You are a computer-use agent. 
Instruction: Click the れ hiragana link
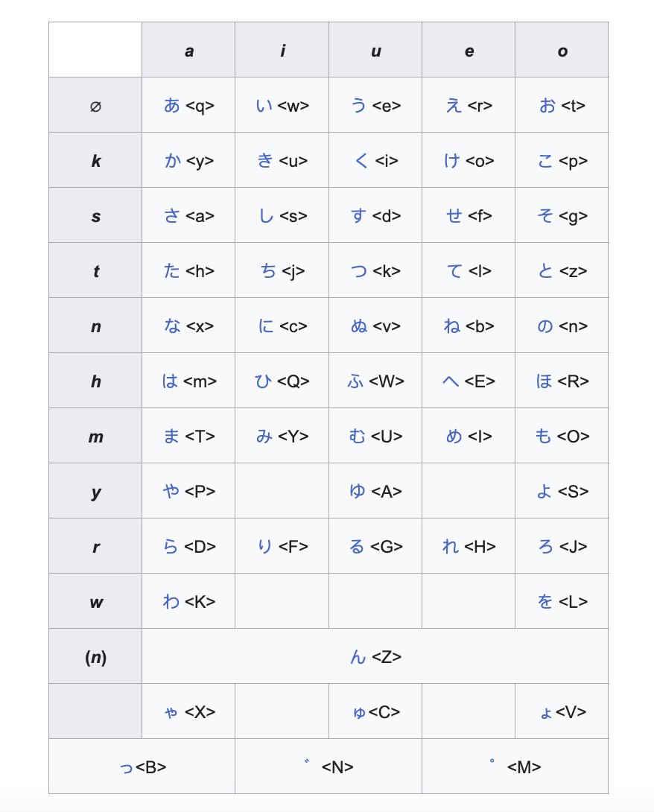[451, 546]
